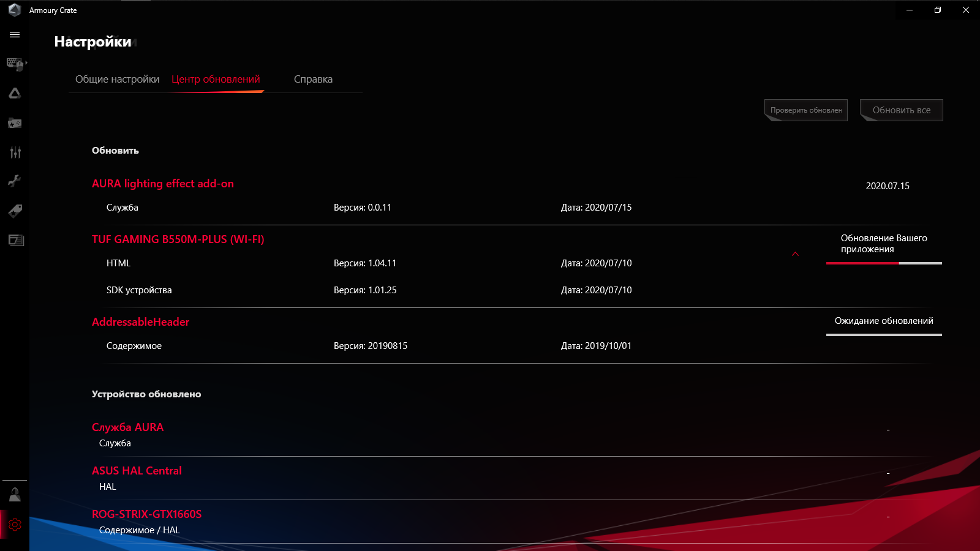Click the AddressableHeader waiting progress bar
Image resolution: width=980 pixels, height=551 pixels.
pyautogui.click(x=884, y=335)
